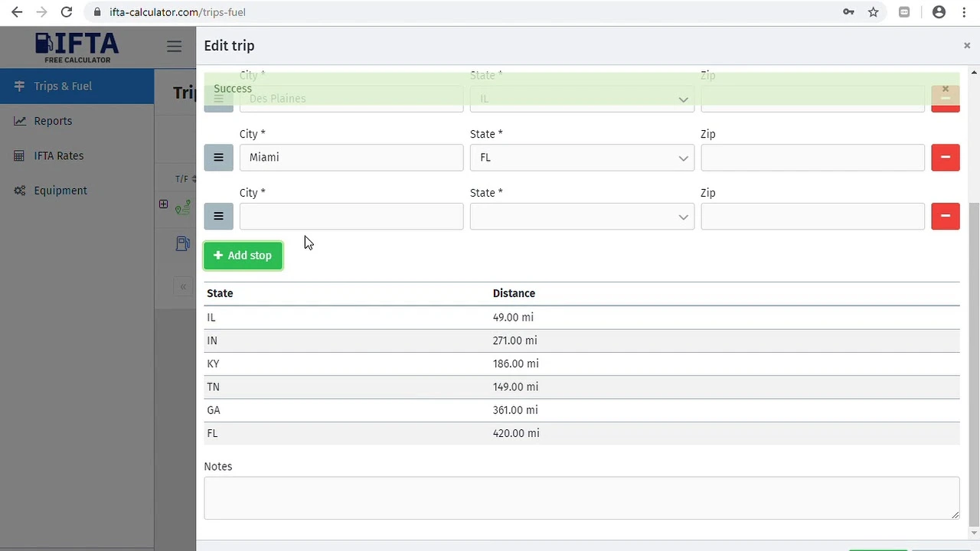Click the Notes text area
The width and height of the screenshot is (980, 551).
(580, 497)
